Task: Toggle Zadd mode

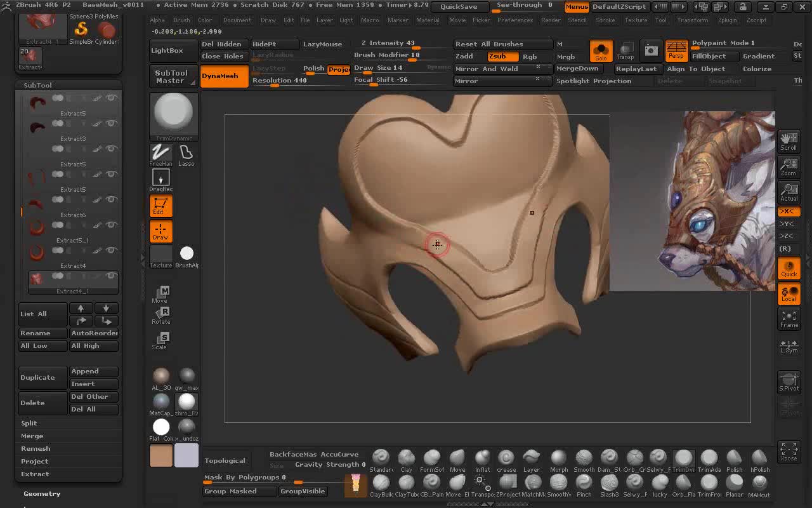Action: [x=464, y=57]
